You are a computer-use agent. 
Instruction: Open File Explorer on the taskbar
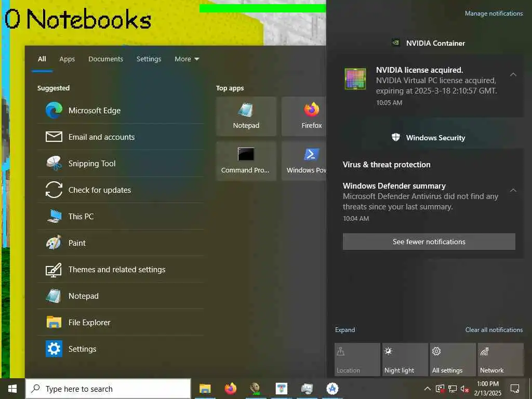[x=205, y=389]
